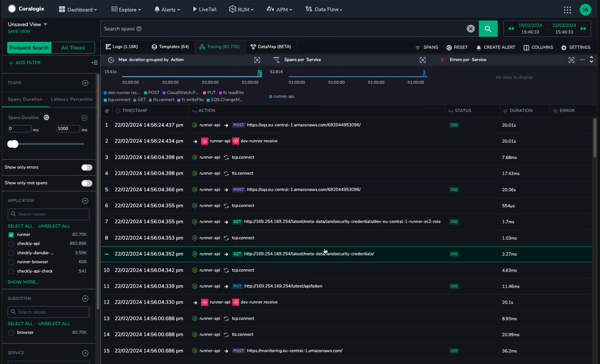Toggle Show only errors switch
Image resolution: width=600 pixels, height=364 pixels.
click(x=87, y=167)
